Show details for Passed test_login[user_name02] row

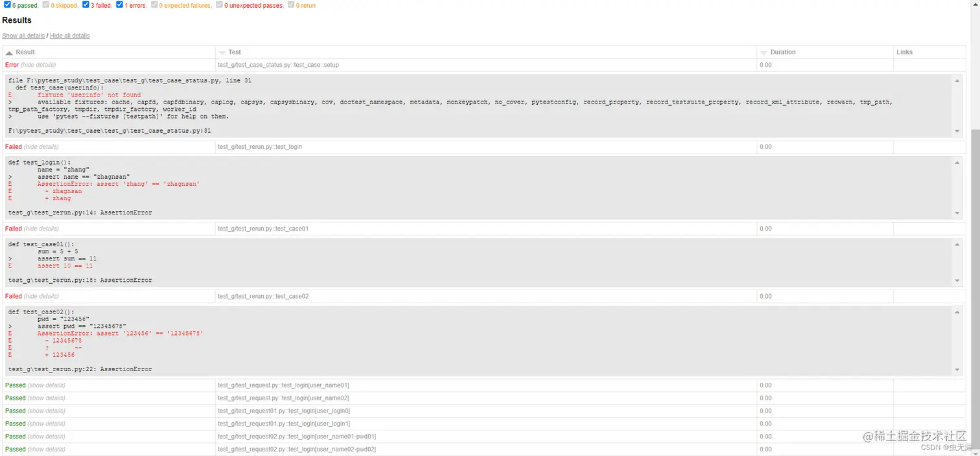(x=46, y=398)
